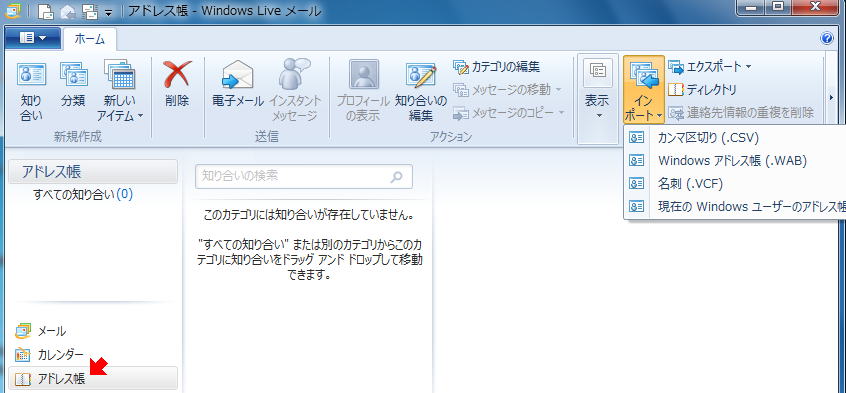The width and height of the screenshot is (846, 393).
Task: Click 連絡先情報の重複を削除 button
Action: 741,113
